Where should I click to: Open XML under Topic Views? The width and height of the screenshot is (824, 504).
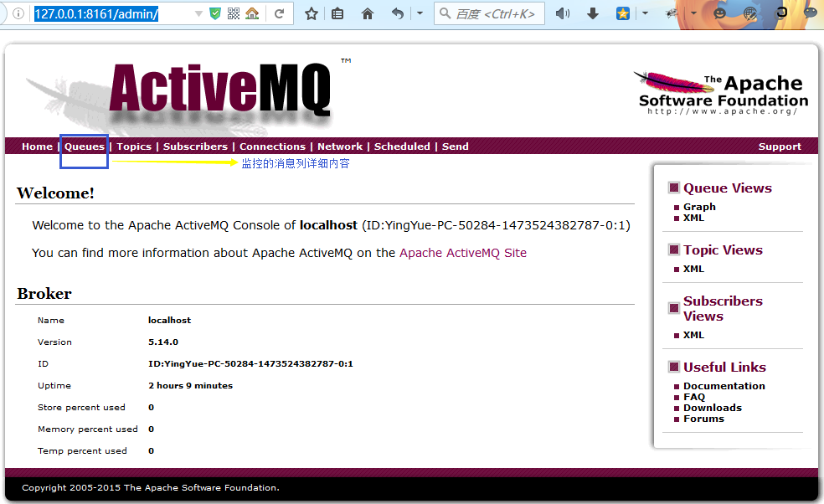click(693, 269)
